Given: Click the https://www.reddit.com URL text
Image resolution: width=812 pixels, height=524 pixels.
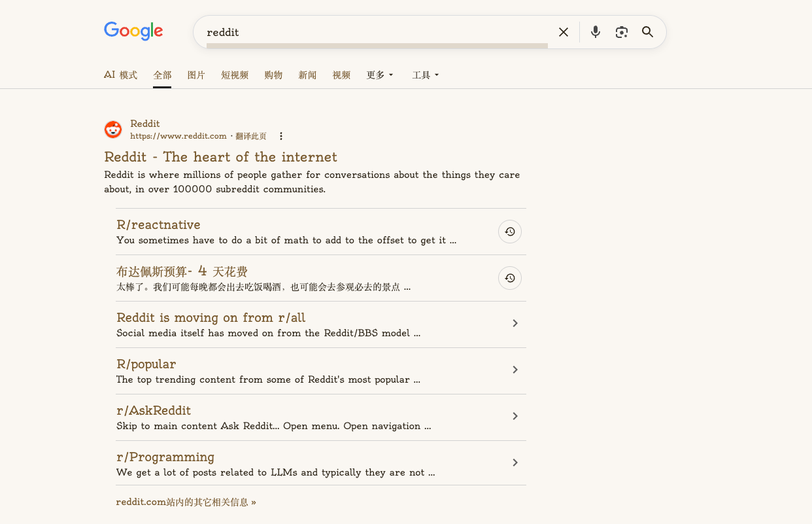Looking at the screenshot, I should [178, 136].
